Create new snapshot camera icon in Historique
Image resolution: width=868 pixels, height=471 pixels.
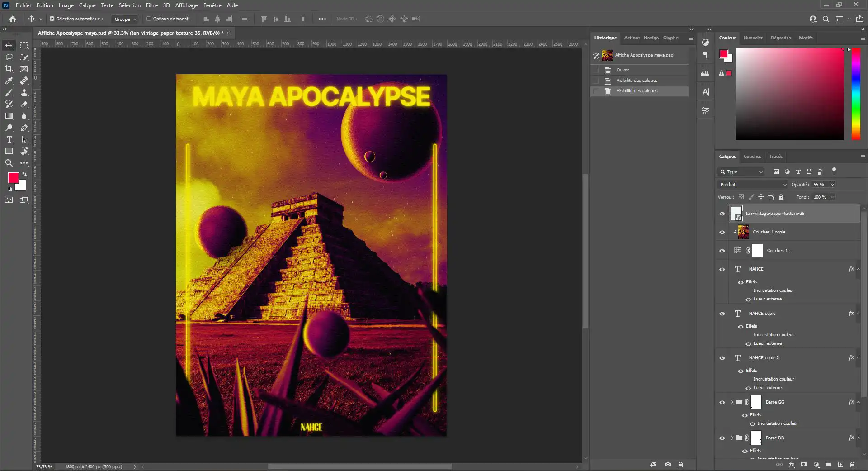668,465
